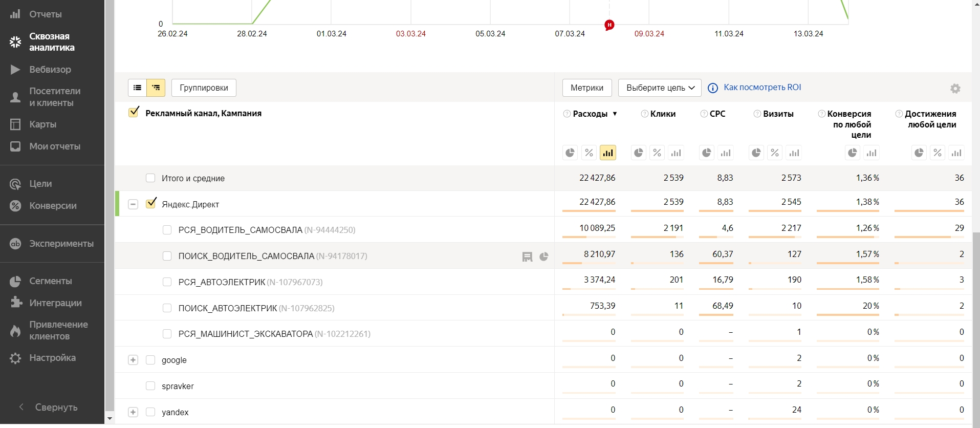Click the Конверсии percent icon
This screenshot has height=428, width=980.
coord(15,206)
